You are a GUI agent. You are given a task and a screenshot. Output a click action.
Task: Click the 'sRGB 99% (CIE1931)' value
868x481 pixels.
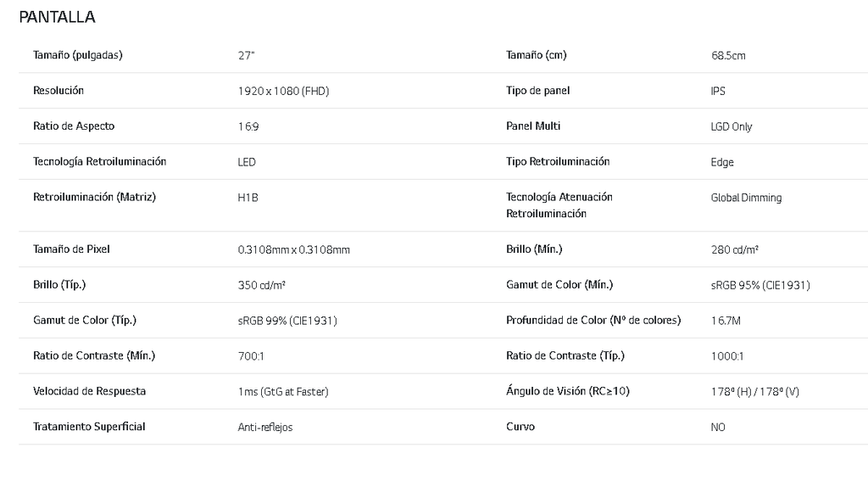tap(287, 322)
